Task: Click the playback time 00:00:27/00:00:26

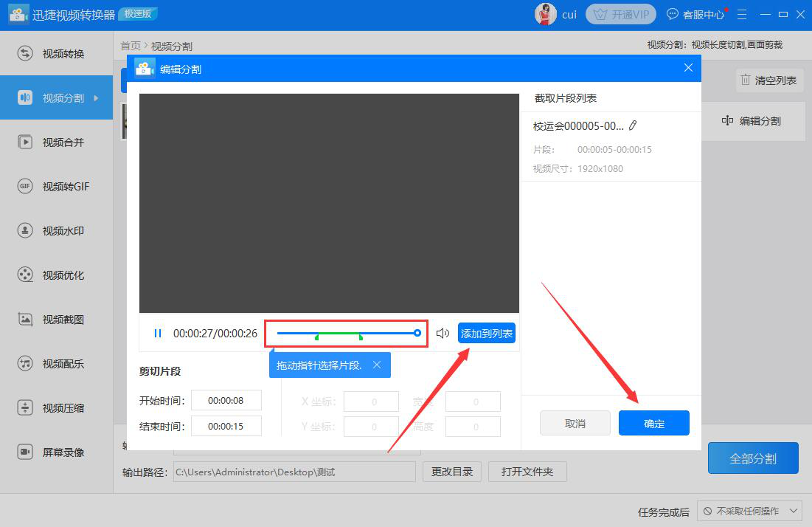Action: [x=215, y=333]
